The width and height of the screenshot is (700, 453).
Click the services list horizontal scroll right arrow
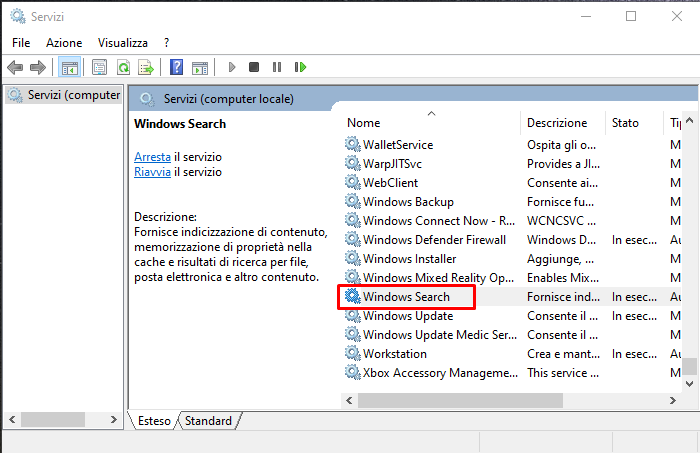[x=673, y=401]
